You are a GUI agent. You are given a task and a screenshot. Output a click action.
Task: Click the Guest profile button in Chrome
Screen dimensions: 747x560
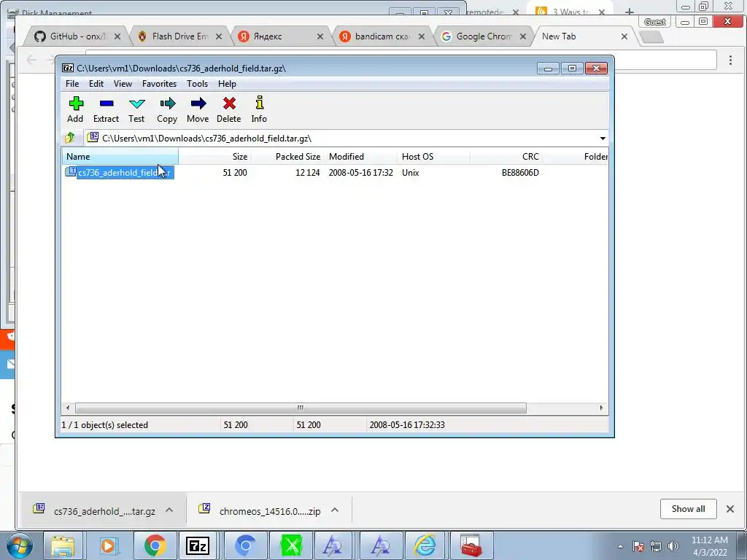click(x=655, y=22)
